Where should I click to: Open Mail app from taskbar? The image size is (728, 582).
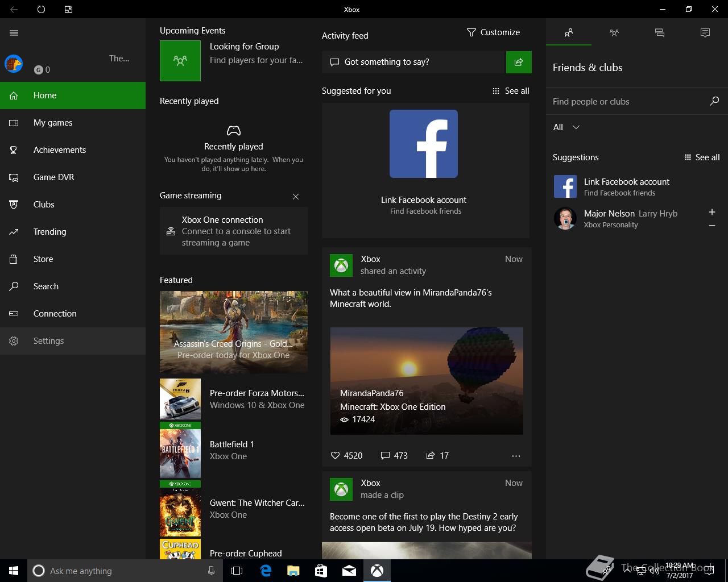349,571
